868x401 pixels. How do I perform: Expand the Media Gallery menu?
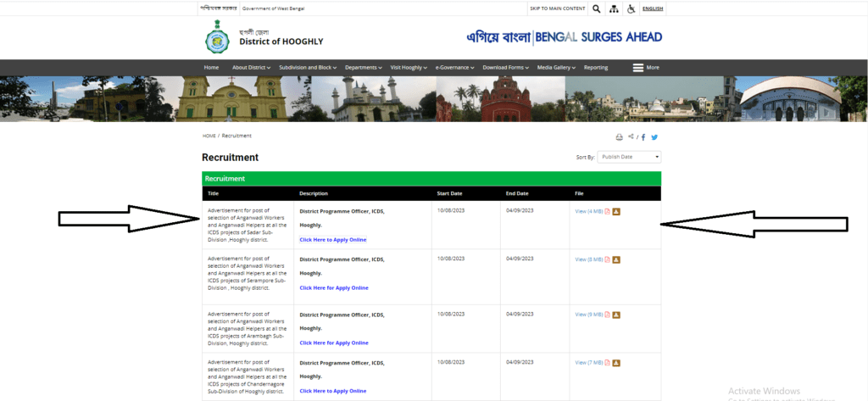coord(556,68)
